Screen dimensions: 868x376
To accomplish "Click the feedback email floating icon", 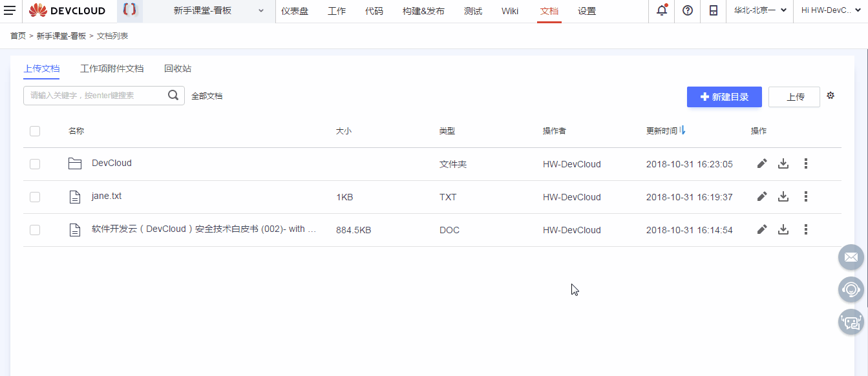I will tap(851, 257).
